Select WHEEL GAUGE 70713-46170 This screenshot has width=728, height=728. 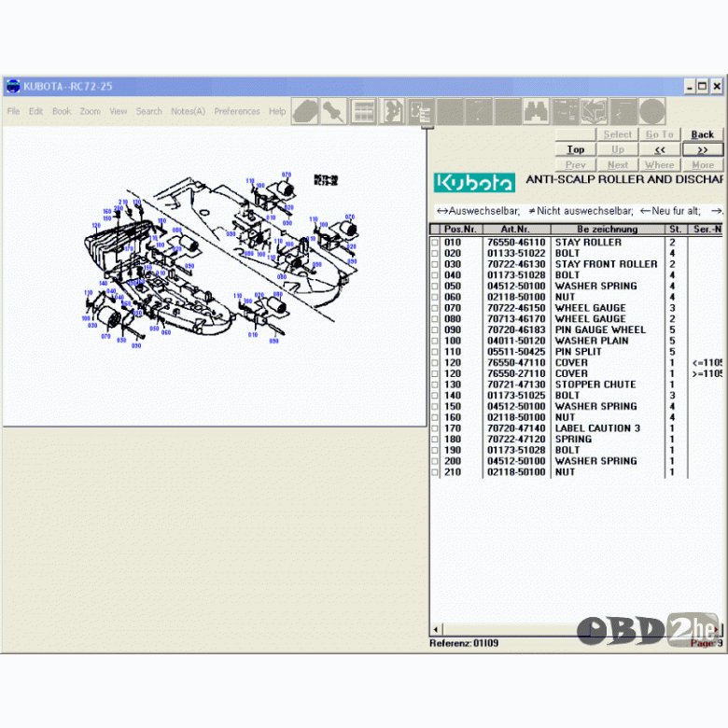[x=591, y=319]
